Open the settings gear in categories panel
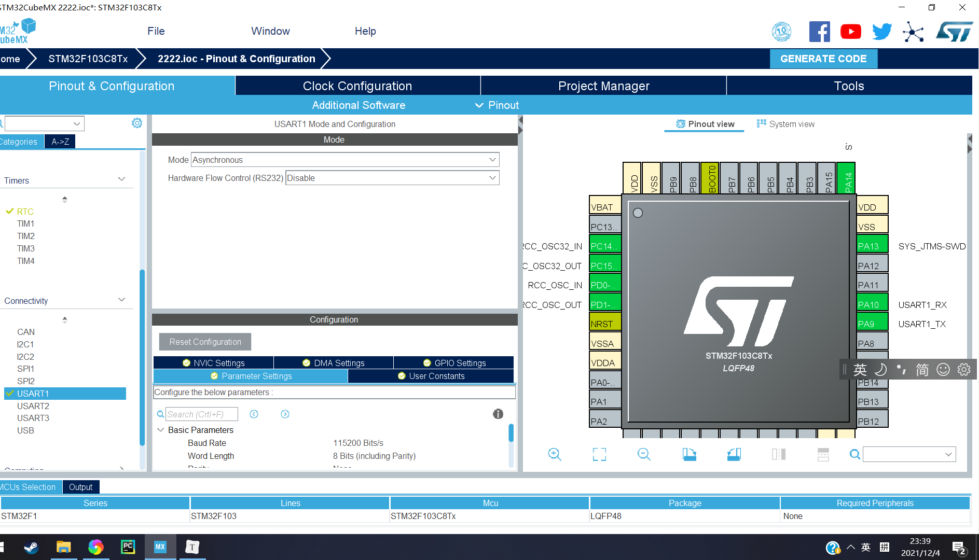The width and height of the screenshot is (979, 560). [137, 123]
